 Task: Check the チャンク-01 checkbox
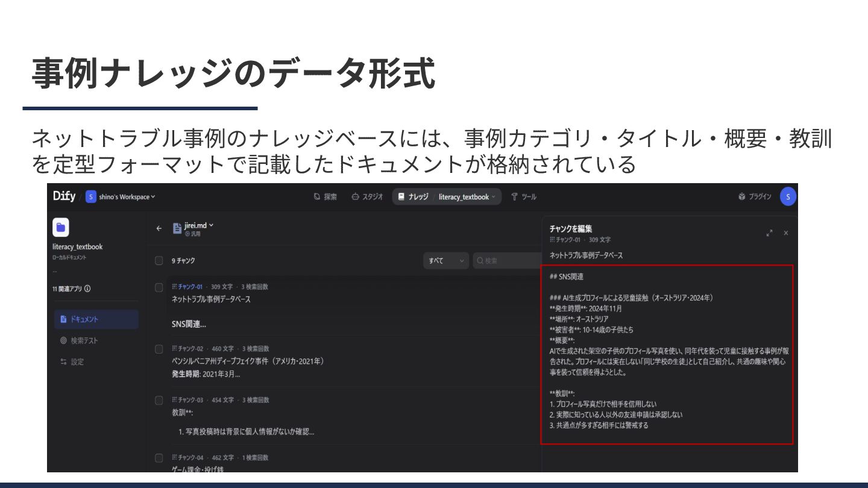click(x=159, y=287)
